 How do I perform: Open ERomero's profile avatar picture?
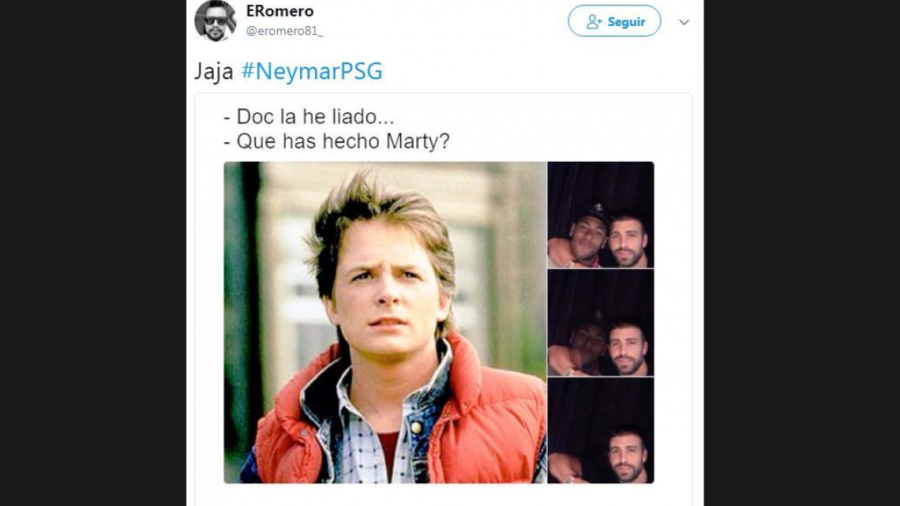coord(215,21)
